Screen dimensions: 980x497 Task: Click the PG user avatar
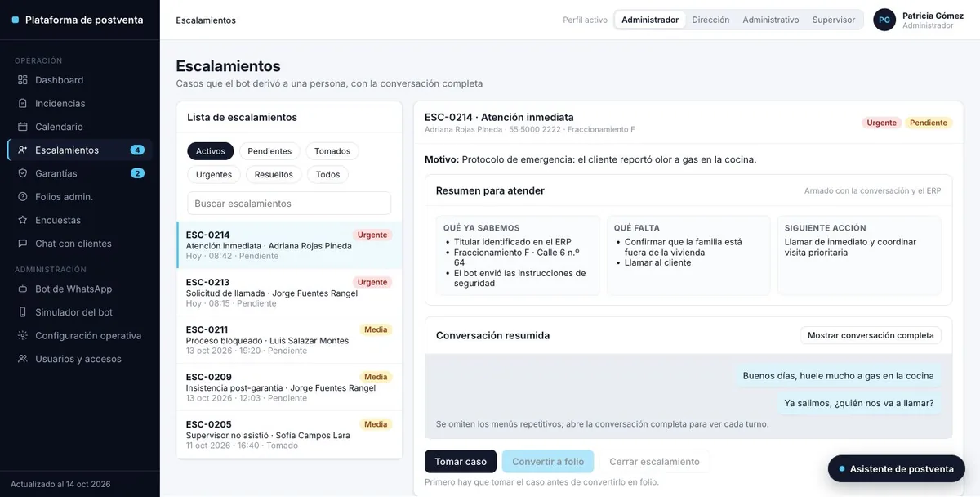(x=884, y=20)
